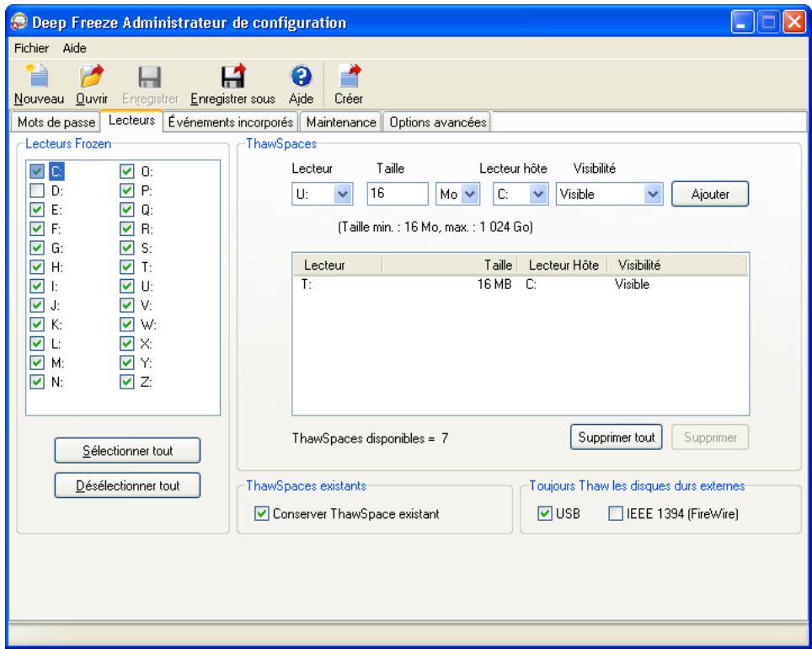Uncheck the R: drive checkbox
This screenshot has width=812, height=649.
click(127, 228)
